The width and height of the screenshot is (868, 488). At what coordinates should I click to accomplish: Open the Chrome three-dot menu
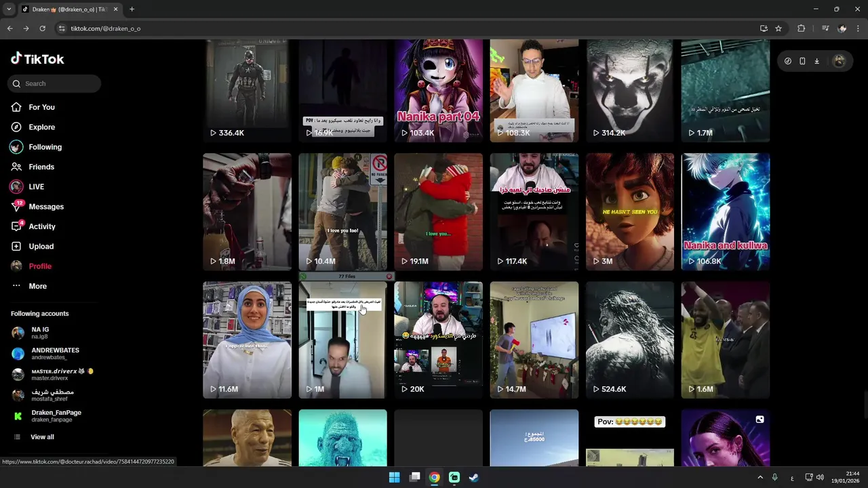click(859, 28)
